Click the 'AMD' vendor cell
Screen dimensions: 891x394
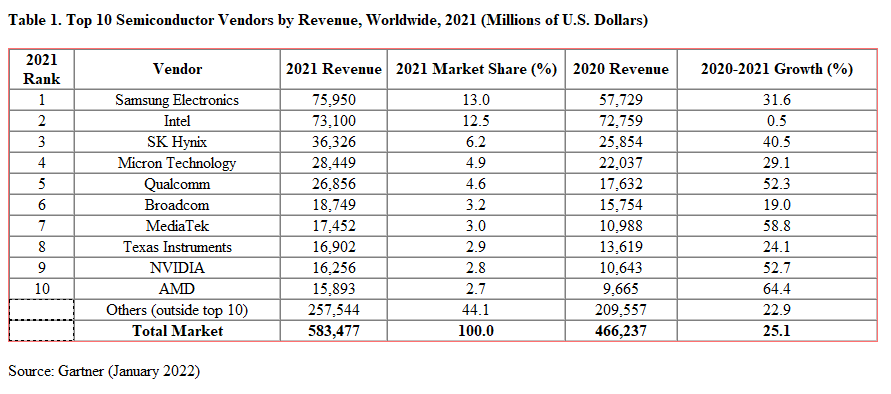[x=177, y=289]
